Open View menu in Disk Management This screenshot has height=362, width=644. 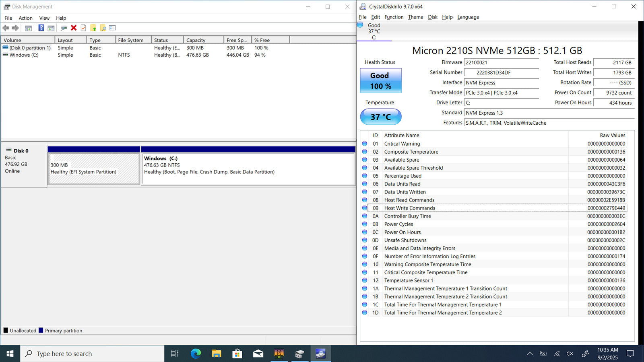click(x=44, y=18)
